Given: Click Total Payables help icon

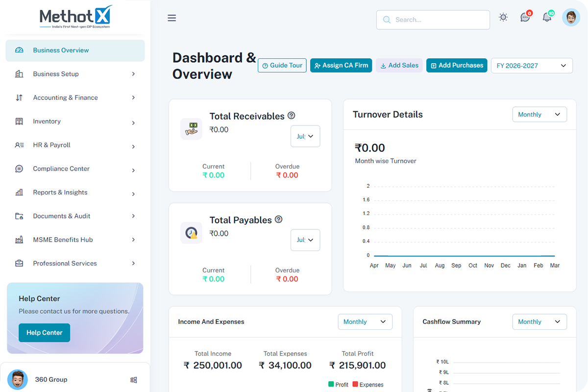Looking at the screenshot, I should coord(279,220).
